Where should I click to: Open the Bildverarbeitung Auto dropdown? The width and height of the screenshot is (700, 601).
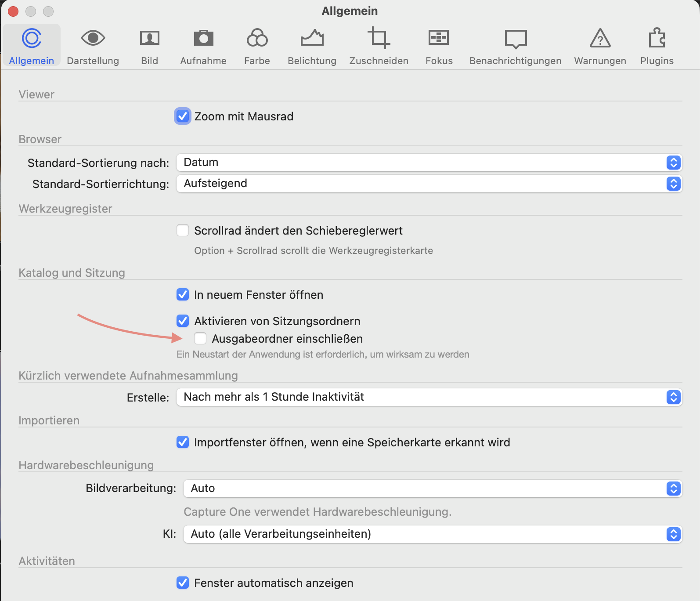(x=432, y=489)
